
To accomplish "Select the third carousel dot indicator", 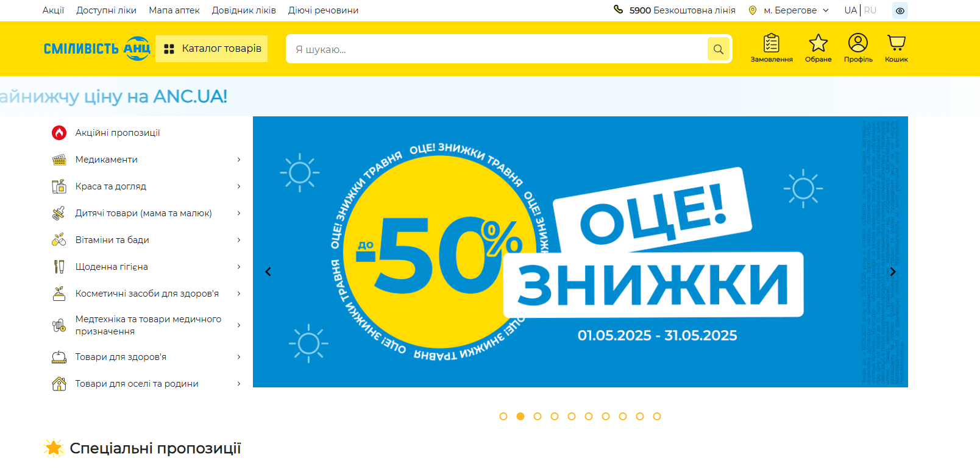I will pos(538,417).
